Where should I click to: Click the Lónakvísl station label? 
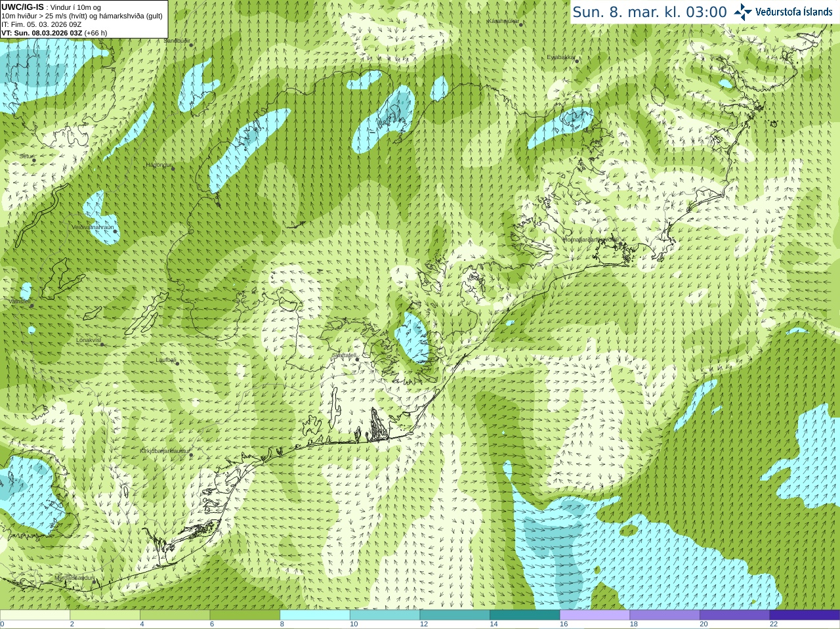[88, 340]
